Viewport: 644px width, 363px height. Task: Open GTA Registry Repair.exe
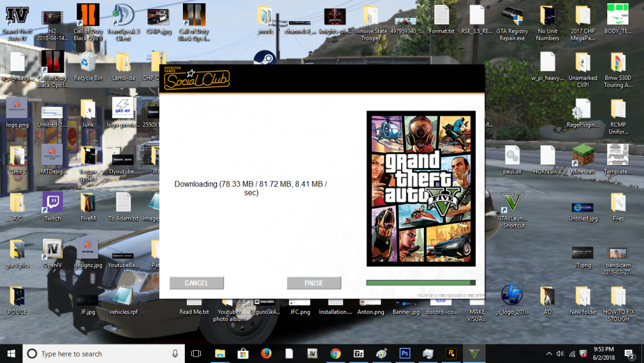[512, 23]
